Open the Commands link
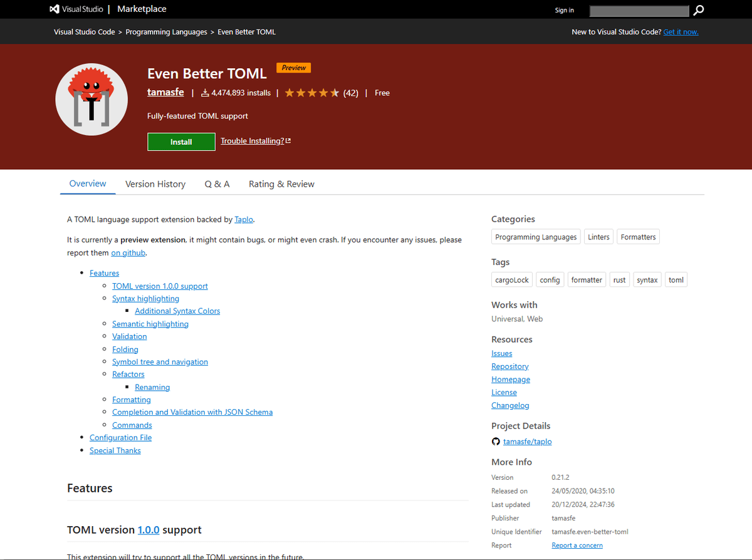The height and width of the screenshot is (560, 752). click(132, 425)
